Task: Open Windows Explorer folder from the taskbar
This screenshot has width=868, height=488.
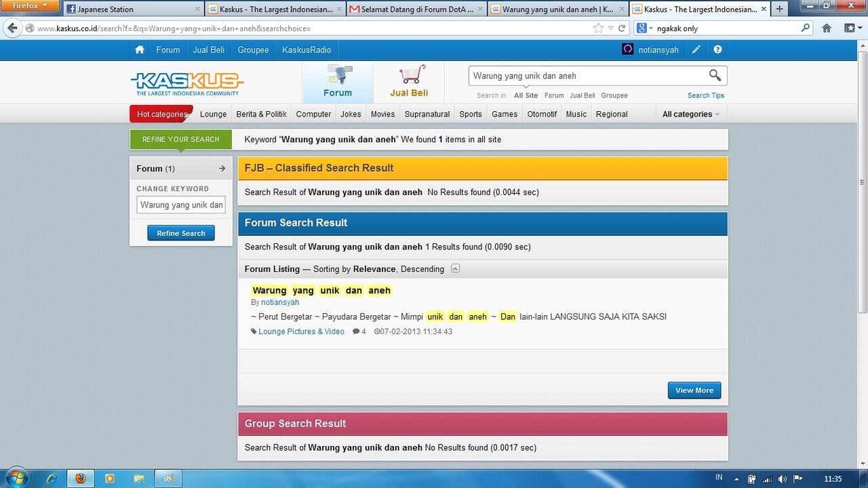Action: (138, 479)
